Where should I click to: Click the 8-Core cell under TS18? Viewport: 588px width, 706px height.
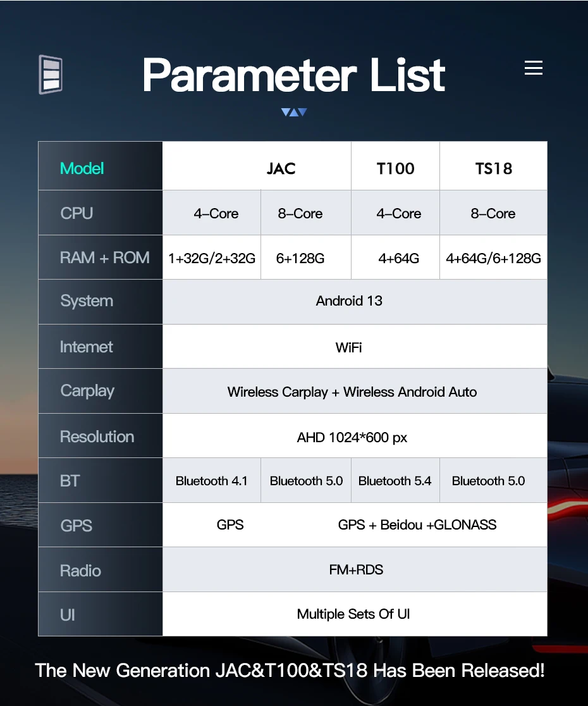[x=493, y=213]
